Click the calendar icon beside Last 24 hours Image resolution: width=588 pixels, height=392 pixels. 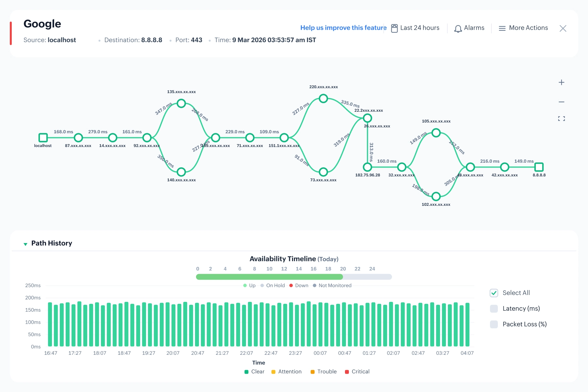point(394,28)
